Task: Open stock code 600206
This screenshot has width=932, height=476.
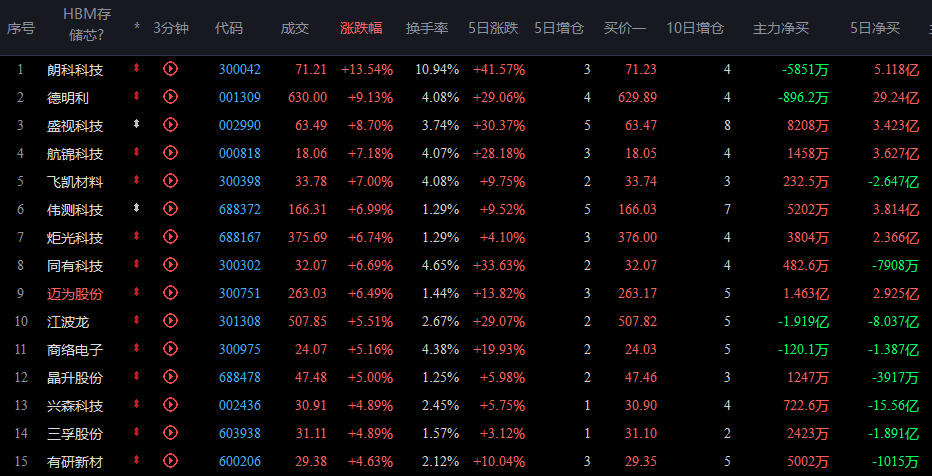Action: coord(240,461)
